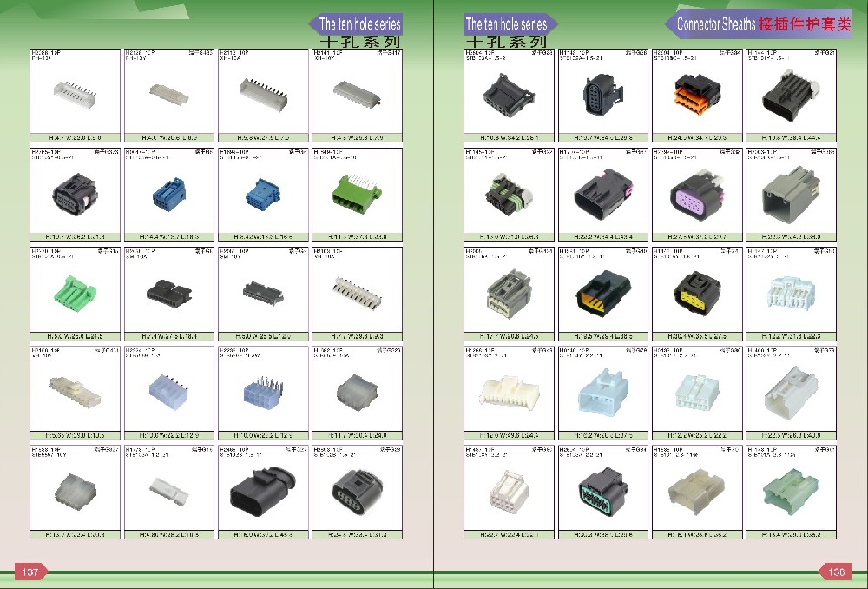Image resolution: width=868 pixels, height=589 pixels.
Task: Pick the black connector with gray side clips
Action: click(791, 96)
